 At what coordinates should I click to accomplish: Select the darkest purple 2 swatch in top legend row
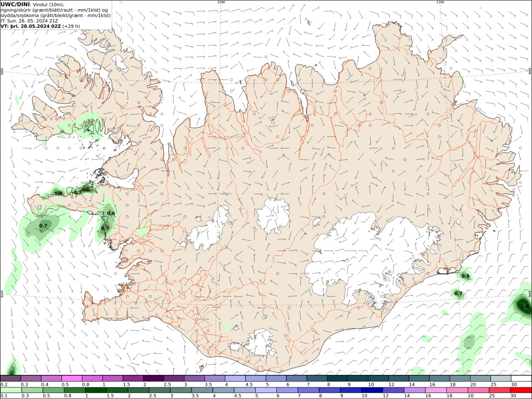[153, 379]
